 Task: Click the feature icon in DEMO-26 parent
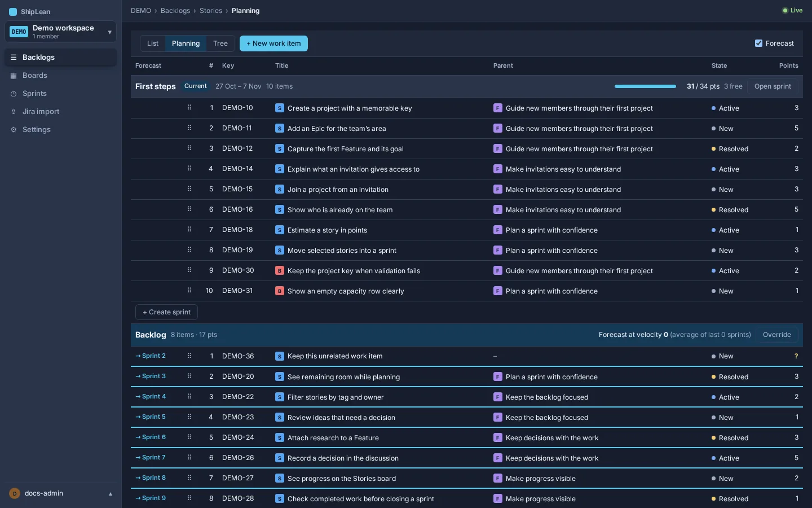pyautogui.click(x=498, y=458)
